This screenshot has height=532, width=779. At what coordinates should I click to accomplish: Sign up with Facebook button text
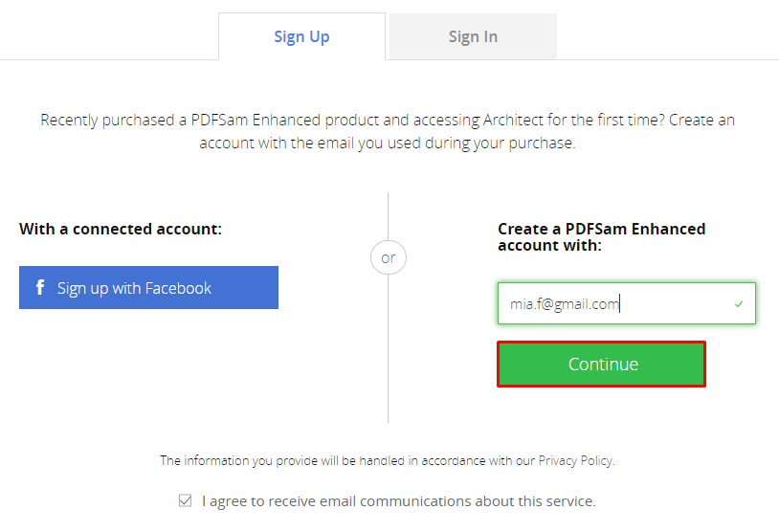click(134, 288)
